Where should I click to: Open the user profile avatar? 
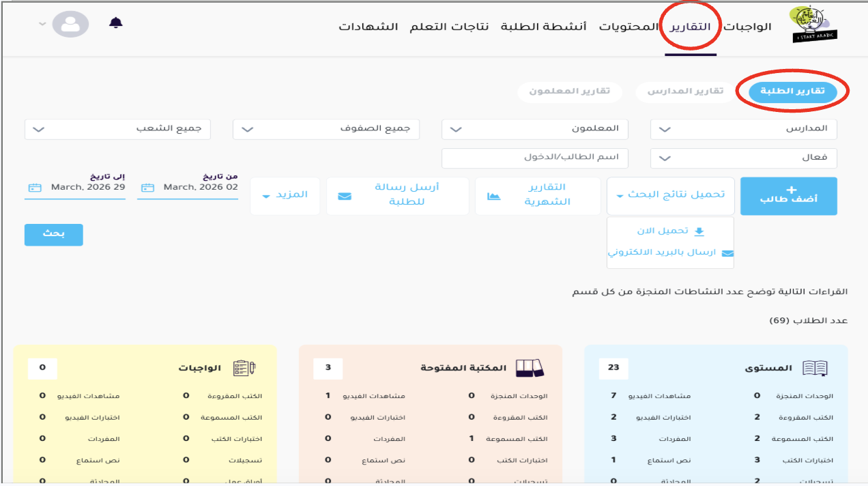(x=70, y=24)
